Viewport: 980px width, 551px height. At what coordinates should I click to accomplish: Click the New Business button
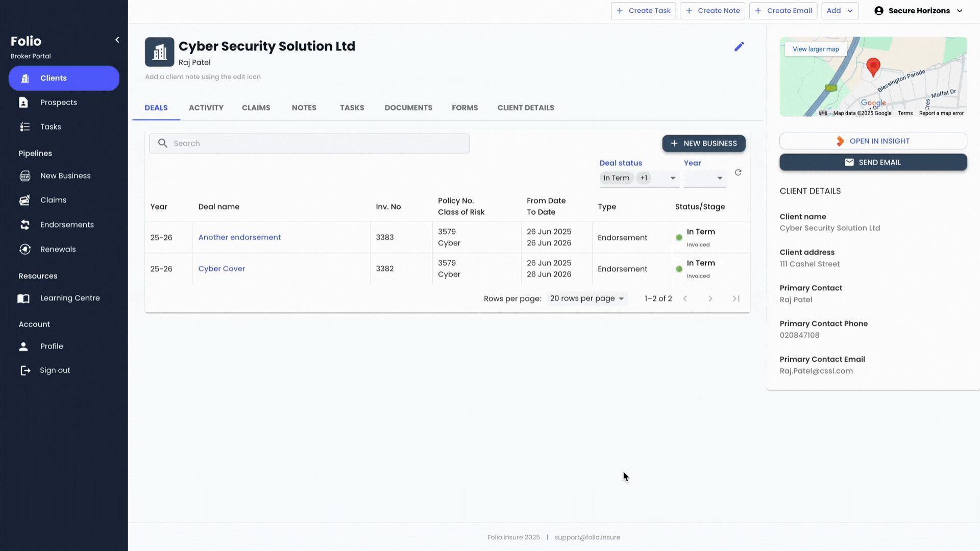click(x=703, y=144)
